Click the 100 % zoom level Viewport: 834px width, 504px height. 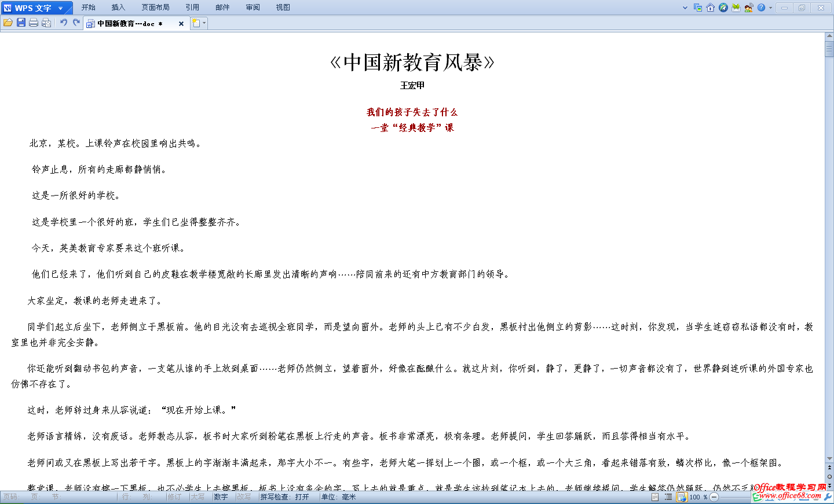pos(698,497)
